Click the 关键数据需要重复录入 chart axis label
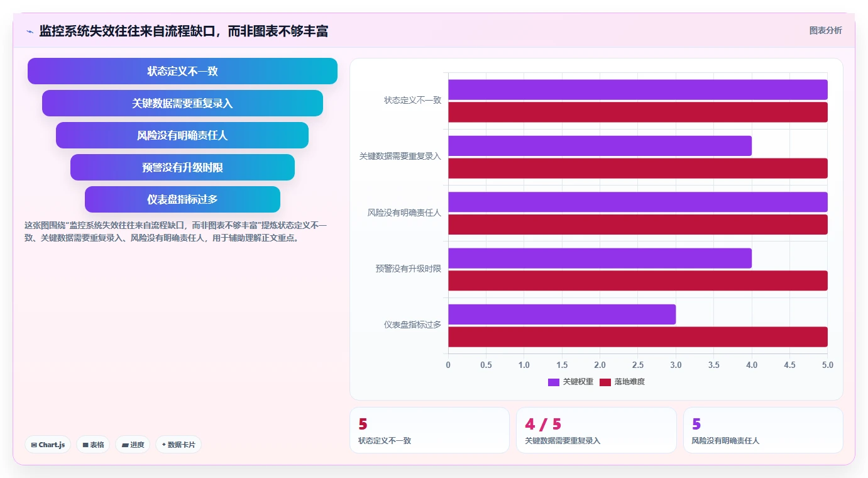The height and width of the screenshot is (478, 868). click(400, 156)
